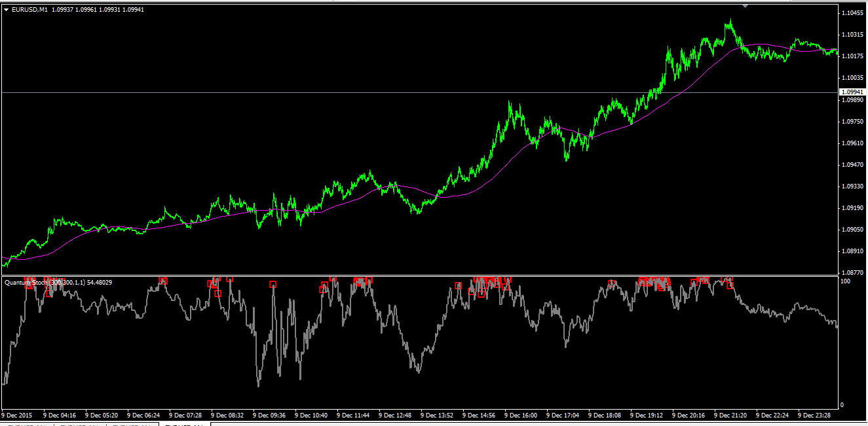Click the 1.08910 price scale value
The image size is (868, 426).
[x=854, y=251]
